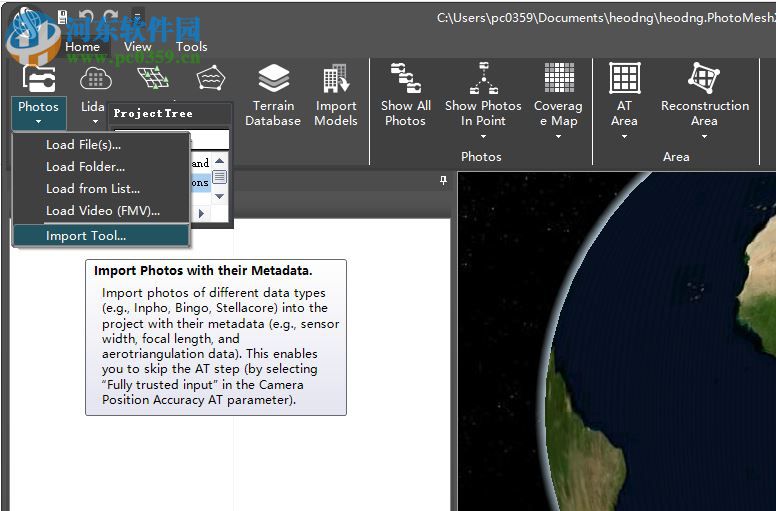Click the undo arrow icon
This screenshot has width=776, height=511.
pyautogui.click(x=86, y=17)
